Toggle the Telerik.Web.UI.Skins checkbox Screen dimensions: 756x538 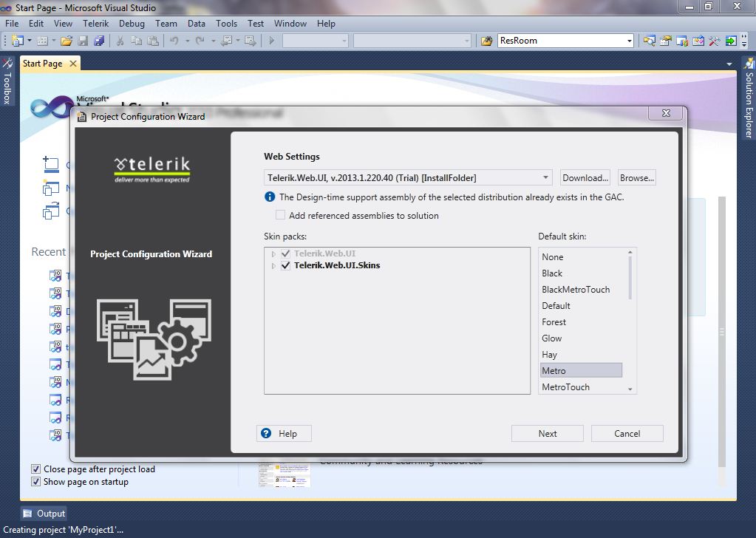pos(285,265)
